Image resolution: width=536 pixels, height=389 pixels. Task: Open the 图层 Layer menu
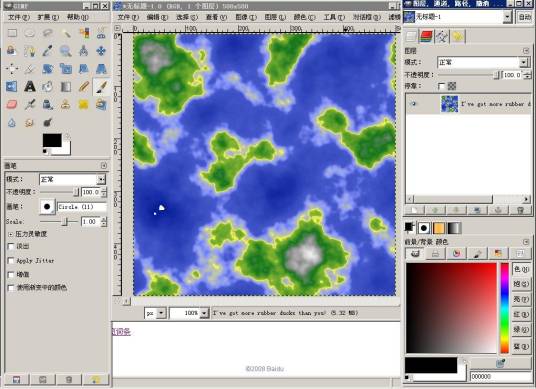click(x=275, y=17)
